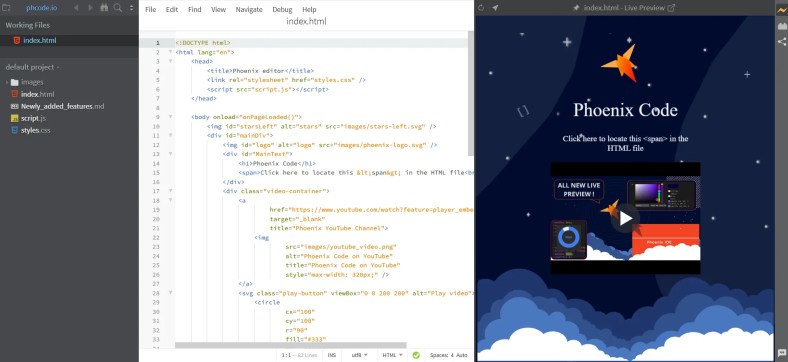Image resolution: width=788 pixels, height=362 pixels.
Task: Click the split-view up/down arrows icon
Action: tap(132, 8)
